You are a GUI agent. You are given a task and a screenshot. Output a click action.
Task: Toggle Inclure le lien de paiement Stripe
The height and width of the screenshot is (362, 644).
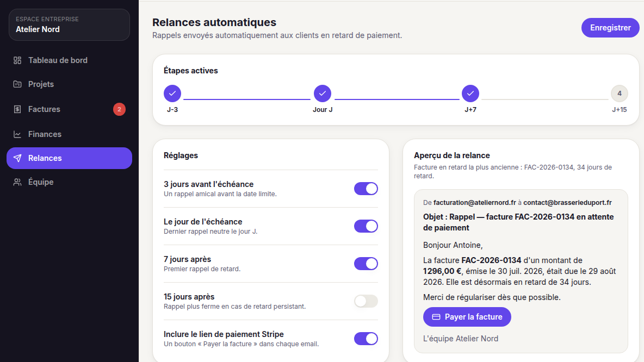366,339
